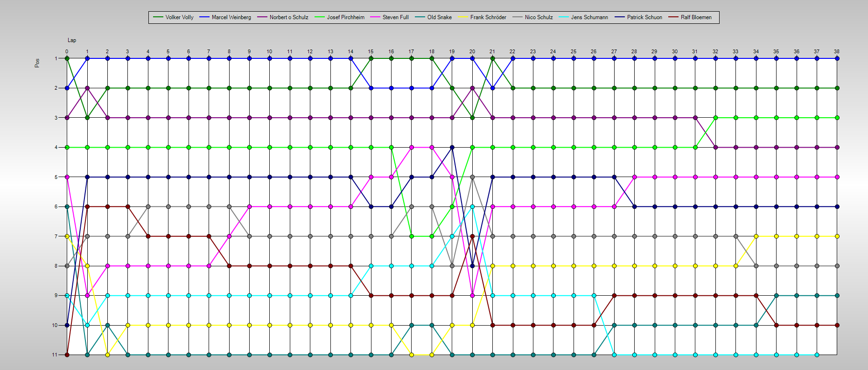Select dark red marker at lap 35, position 10
This screenshot has height=370, width=868.
tap(776, 325)
